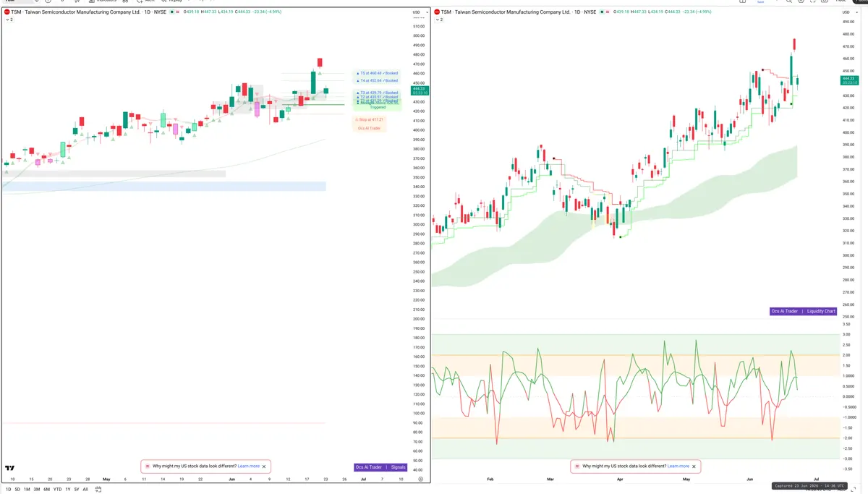Image resolution: width=868 pixels, height=494 pixels.
Task: Open go-to-date calendar icon
Action: (98, 490)
